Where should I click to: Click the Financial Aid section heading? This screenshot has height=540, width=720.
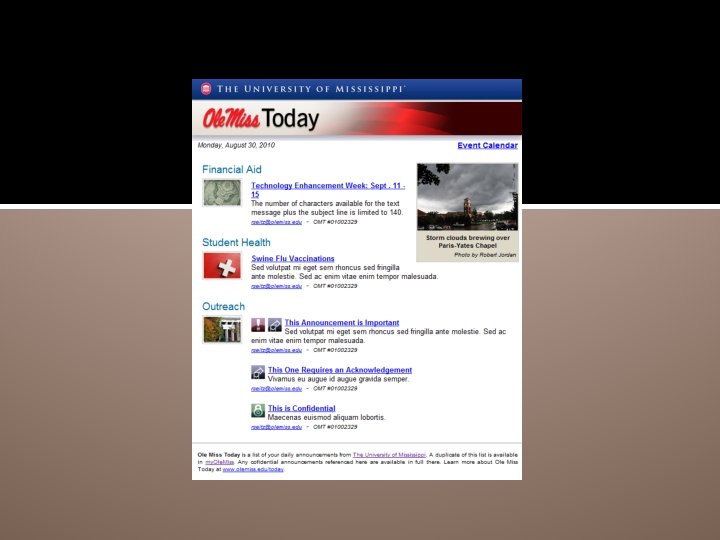pos(232,169)
